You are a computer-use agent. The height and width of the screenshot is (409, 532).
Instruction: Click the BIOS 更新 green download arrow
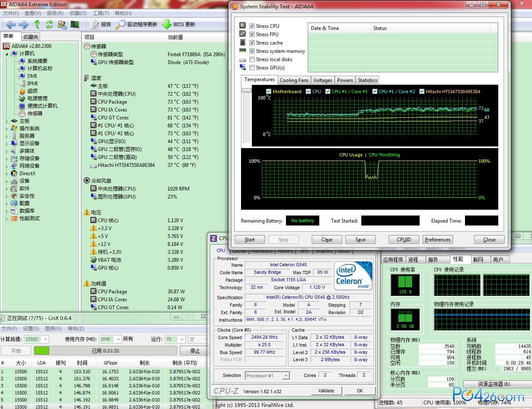(167, 25)
